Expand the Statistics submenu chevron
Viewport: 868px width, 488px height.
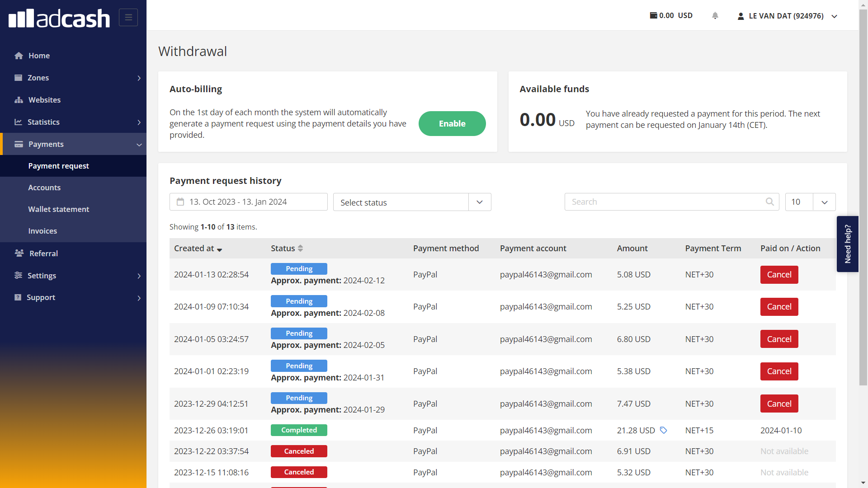pyautogui.click(x=139, y=122)
